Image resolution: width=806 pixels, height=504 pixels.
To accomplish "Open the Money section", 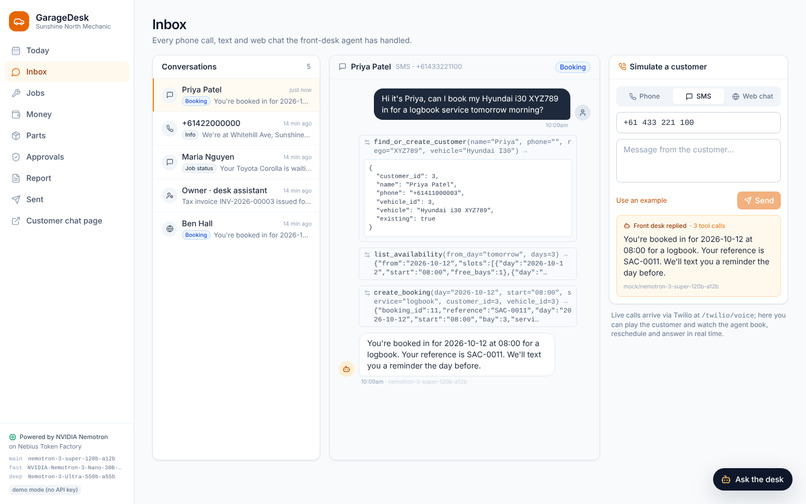I will tap(66, 114).
